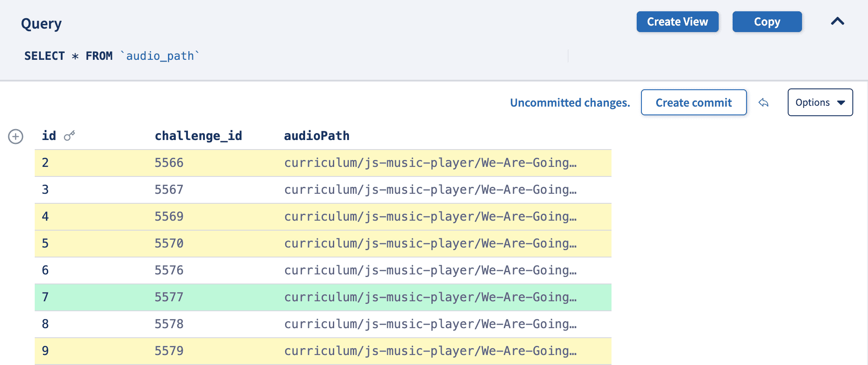Image resolution: width=868 pixels, height=365 pixels.
Task: Sort by the challenge_id column header
Action: [x=198, y=136]
